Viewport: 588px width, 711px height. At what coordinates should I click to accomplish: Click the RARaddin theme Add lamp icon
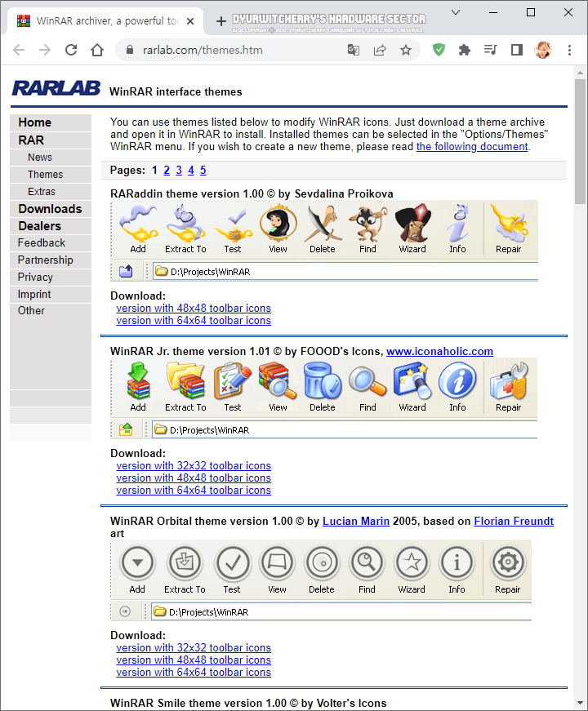pyautogui.click(x=138, y=223)
